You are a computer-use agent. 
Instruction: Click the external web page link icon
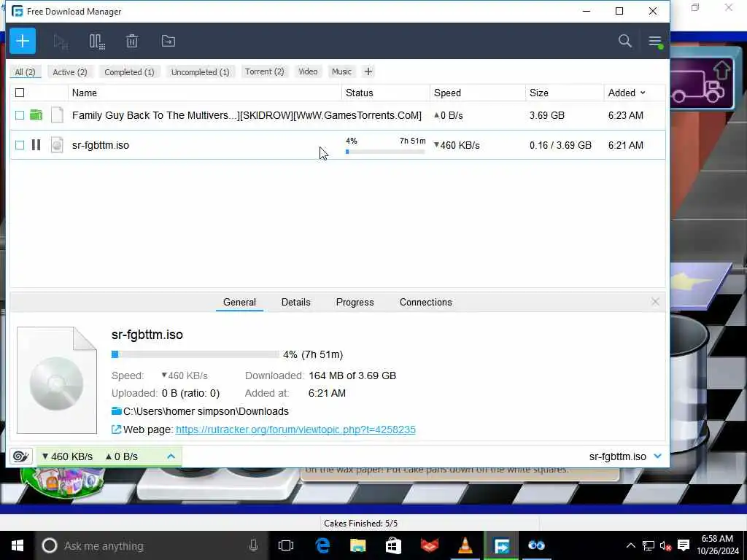click(116, 429)
